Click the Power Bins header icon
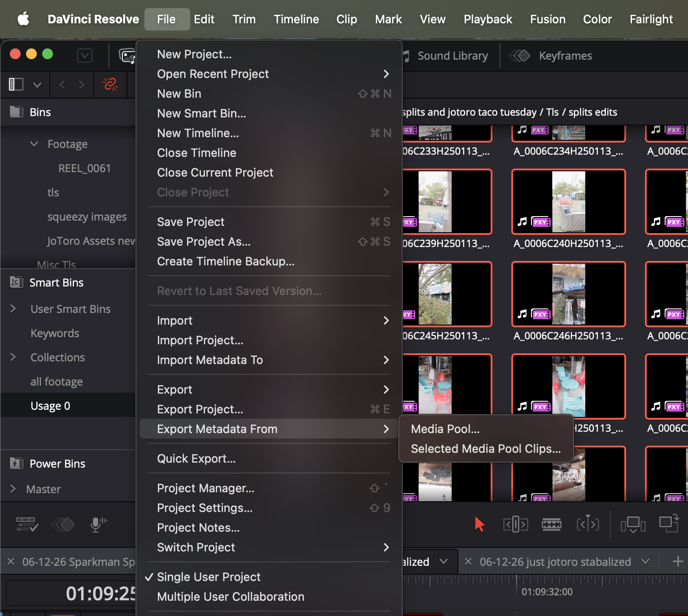Screen dimensions: 688x616 [x=17, y=463]
